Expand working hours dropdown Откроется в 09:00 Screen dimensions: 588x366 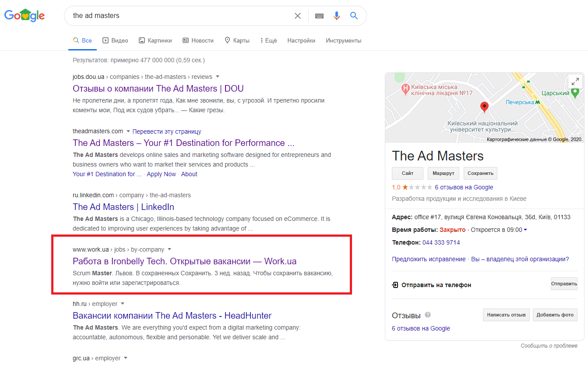coord(525,230)
